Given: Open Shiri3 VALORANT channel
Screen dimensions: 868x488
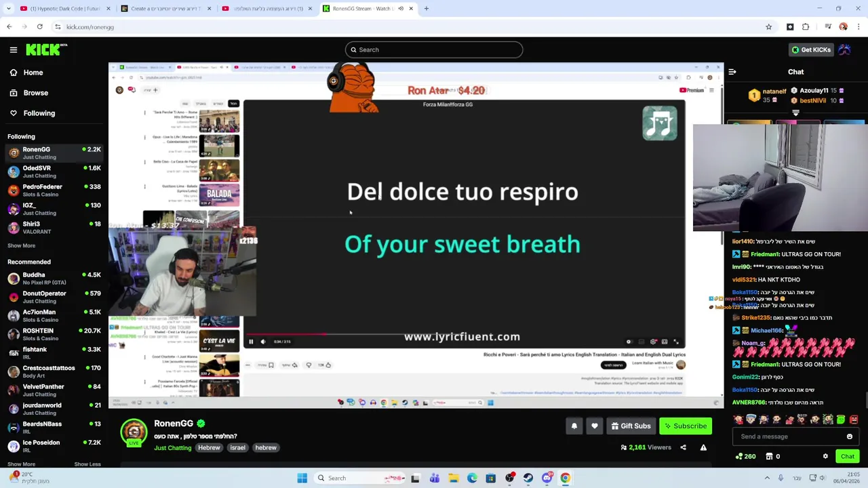Looking at the screenshot, I should [54, 228].
